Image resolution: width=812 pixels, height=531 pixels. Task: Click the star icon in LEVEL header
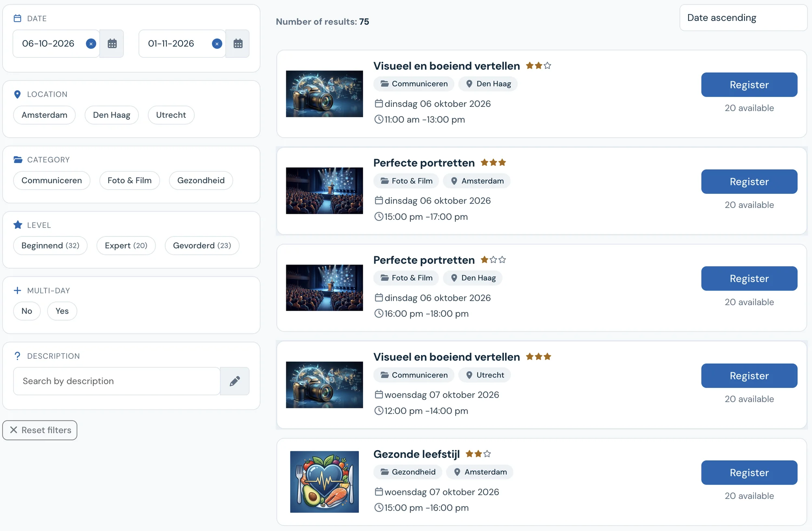(18, 225)
